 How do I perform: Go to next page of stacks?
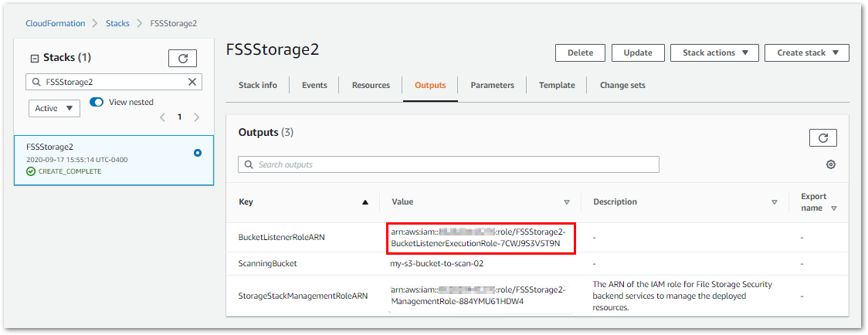click(197, 117)
